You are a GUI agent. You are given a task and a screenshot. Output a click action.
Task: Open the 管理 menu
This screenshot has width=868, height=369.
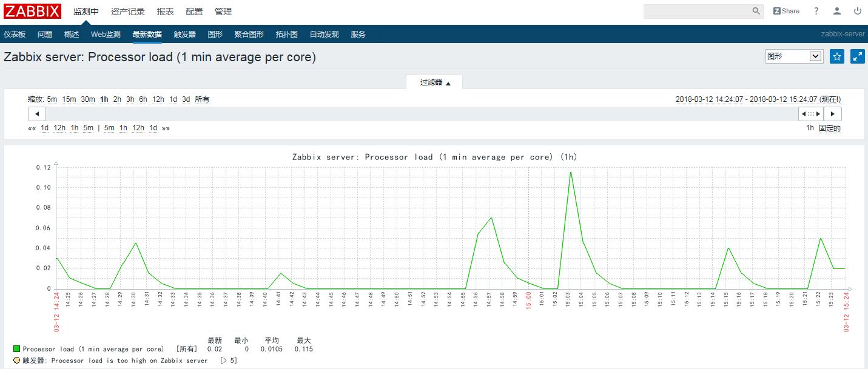click(223, 12)
